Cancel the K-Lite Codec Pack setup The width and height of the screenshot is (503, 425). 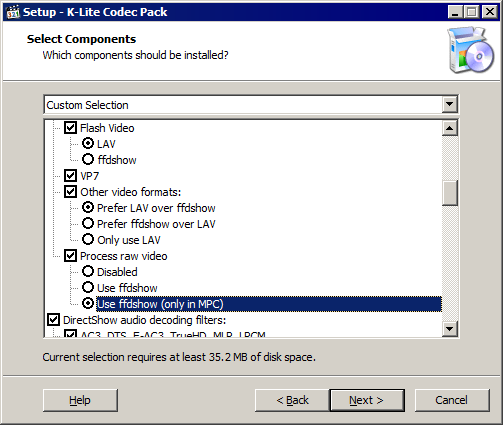tap(452, 400)
